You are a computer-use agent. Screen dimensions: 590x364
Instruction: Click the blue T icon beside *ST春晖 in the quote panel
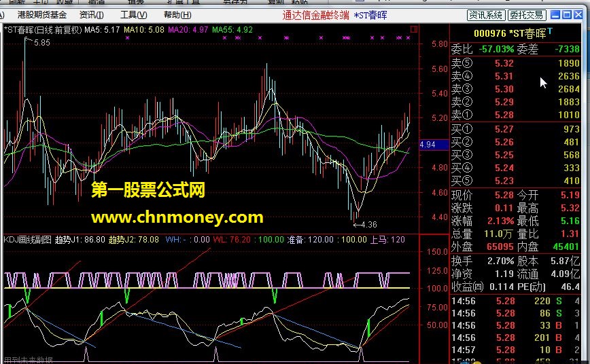[x=550, y=31]
